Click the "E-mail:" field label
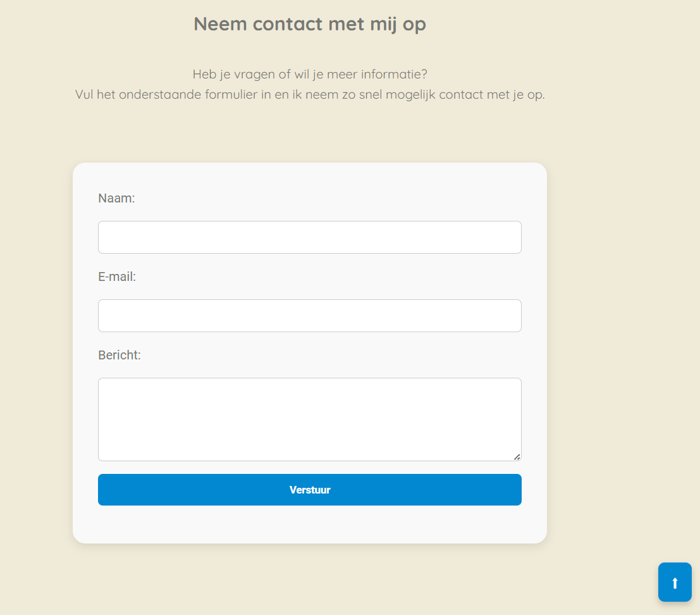The height and width of the screenshot is (615, 700). [117, 277]
